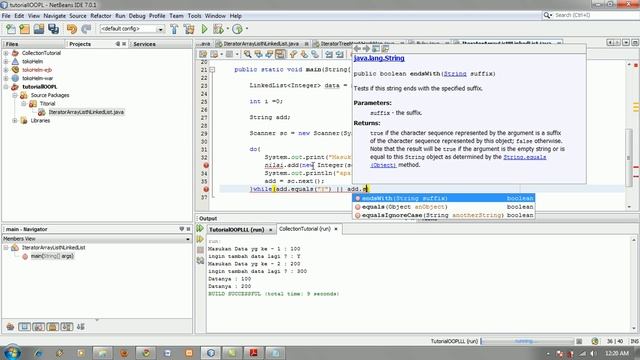Open the Navigate menu

[x=55, y=16]
